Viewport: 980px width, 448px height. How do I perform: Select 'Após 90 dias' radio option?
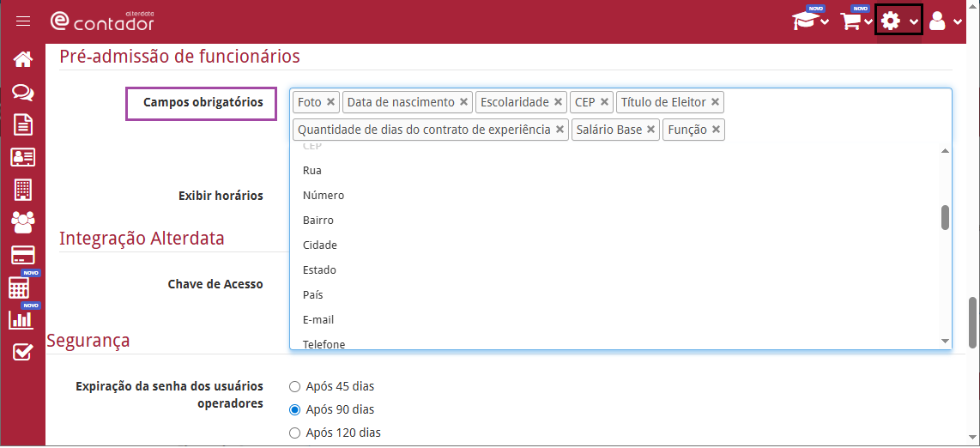(295, 410)
